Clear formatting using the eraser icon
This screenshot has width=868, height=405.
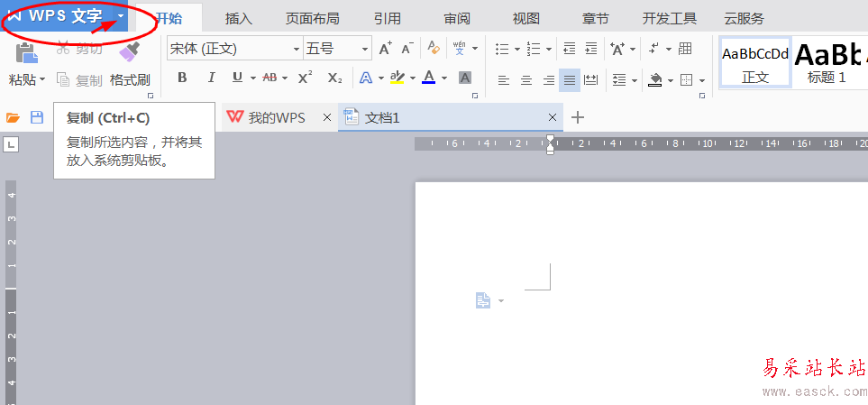[434, 49]
